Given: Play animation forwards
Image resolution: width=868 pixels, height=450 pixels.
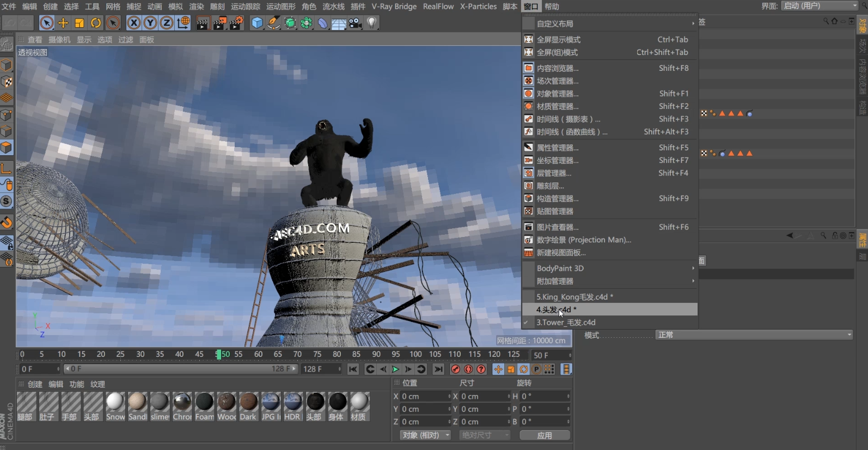Looking at the screenshot, I should pyautogui.click(x=395, y=369).
